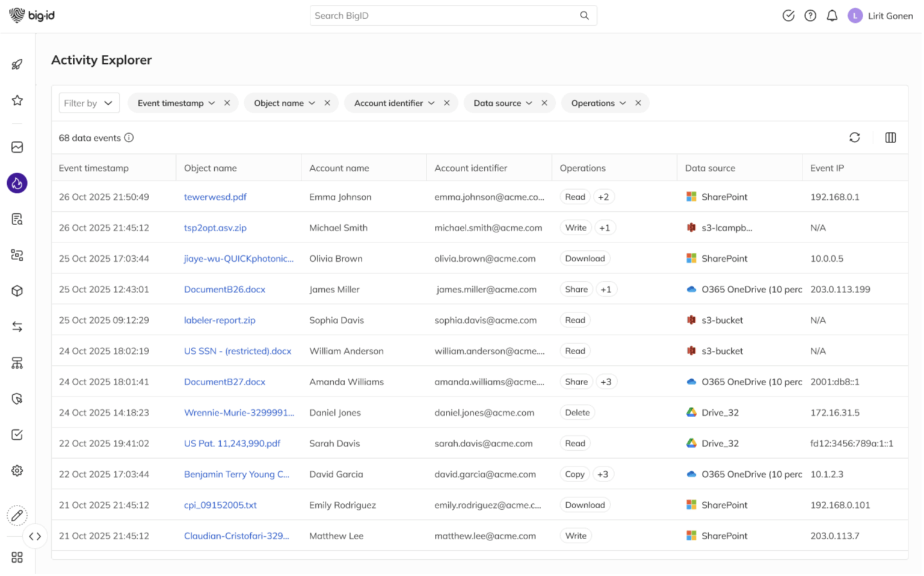Click the Search BigID input field
This screenshot has width=924, height=576.
(x=445, y=16)
